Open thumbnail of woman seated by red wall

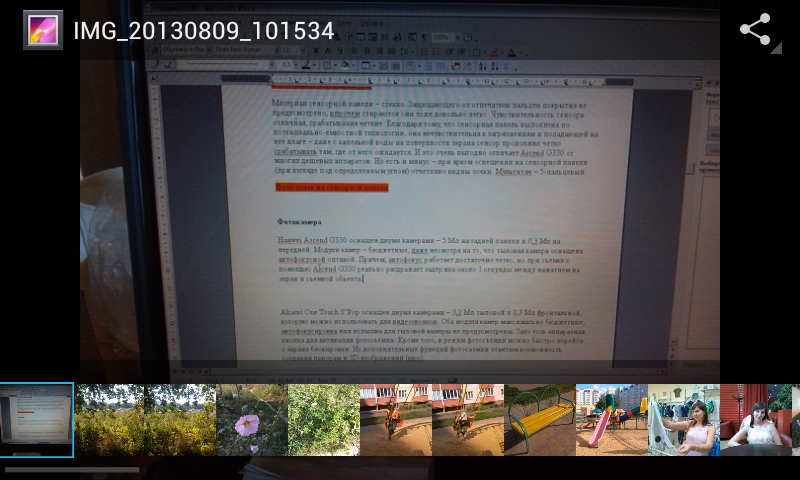tap(756, 420)
